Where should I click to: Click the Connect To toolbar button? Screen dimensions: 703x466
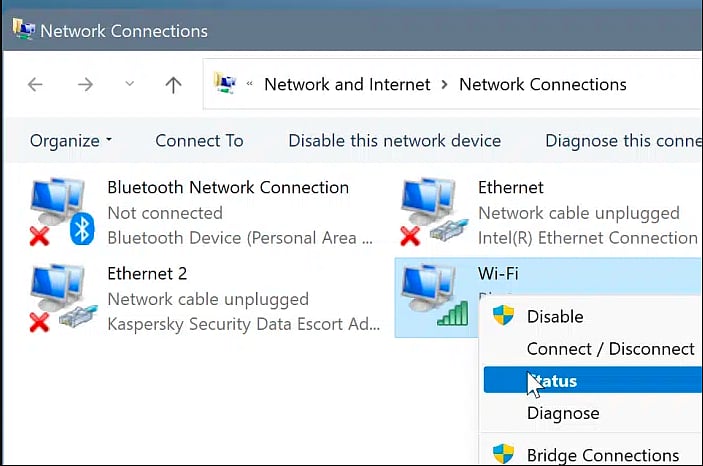[199, 141]
